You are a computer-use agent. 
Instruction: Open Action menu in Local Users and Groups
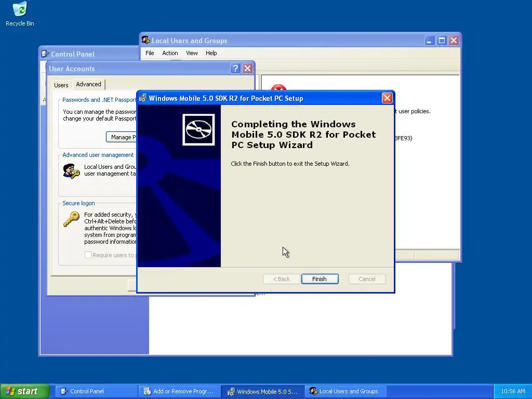[170, 53]
